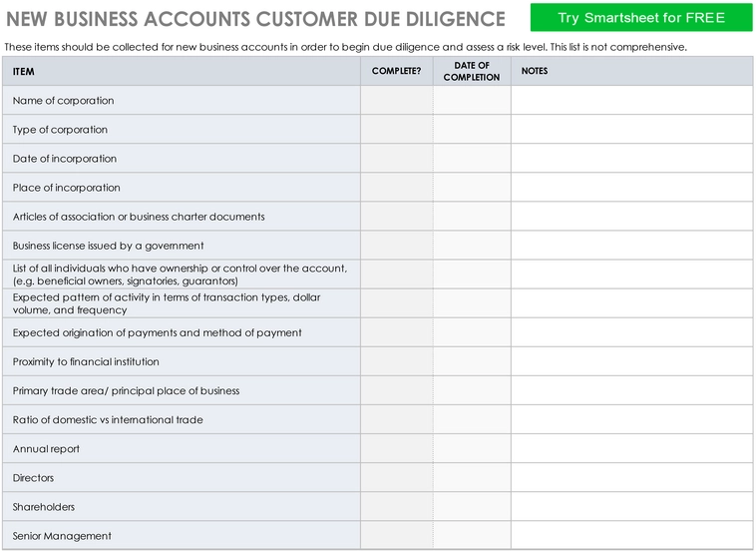Click the Date of Completion cell for Name of corporation
756x552 pixels.
(472, 101)
